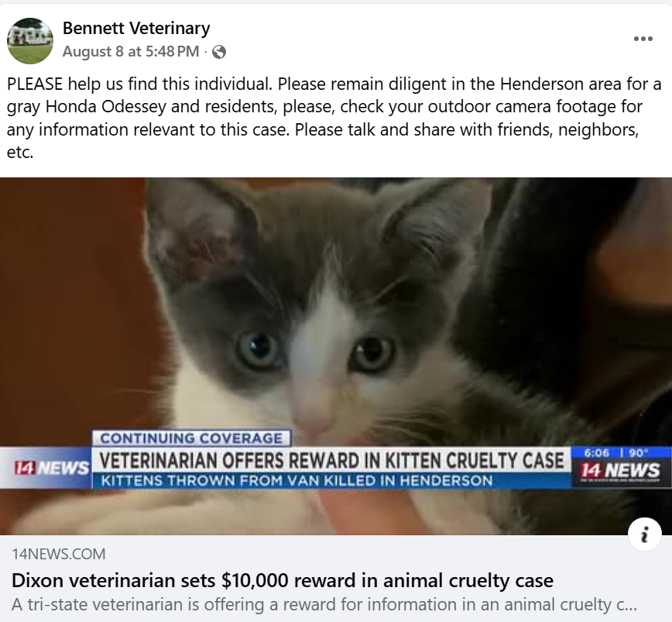Open the post options three-dot menu
The width and height of the screenshot is (672, 622).
click(x=643, y=39)
